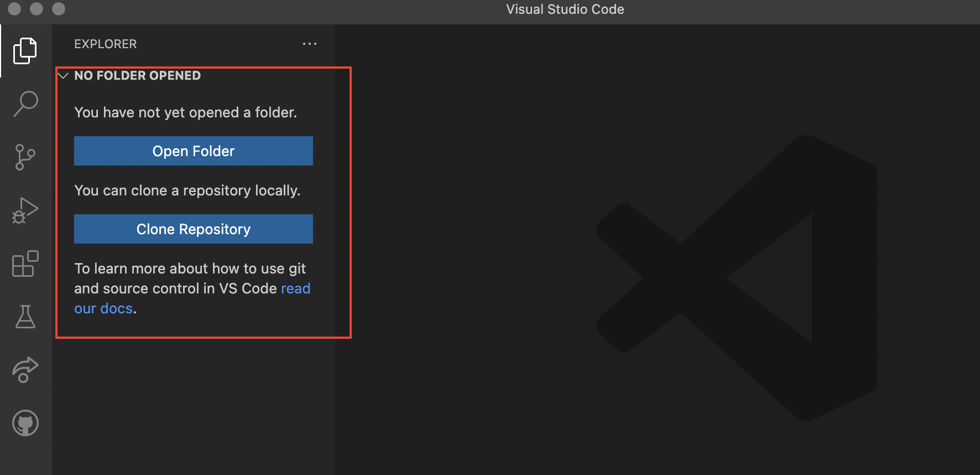Screen dimensions: 980x475
Task: Open the Explorer view in activity bar
Action: [25, 51]
